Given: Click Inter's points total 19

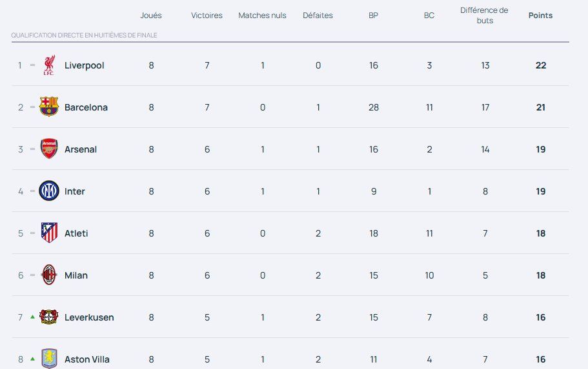Looking at the screenshot, I should click(x=541, y=191).
